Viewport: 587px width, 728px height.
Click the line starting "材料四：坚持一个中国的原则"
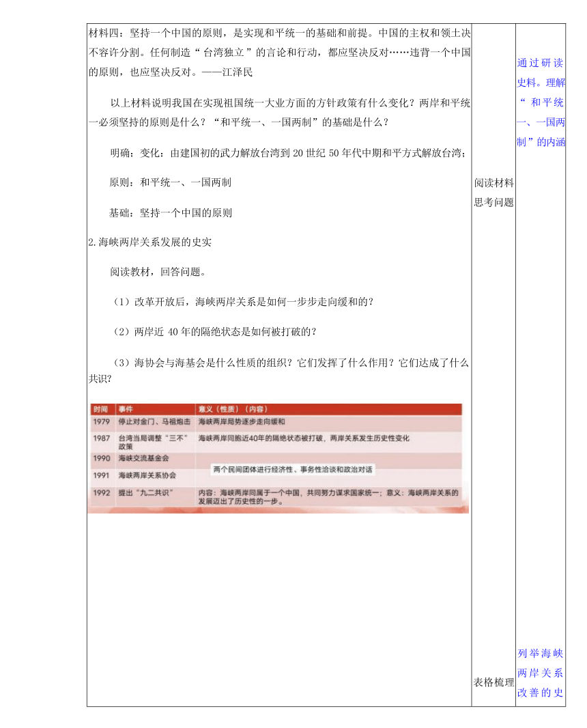pyautogui.click(x=279, y=33)
